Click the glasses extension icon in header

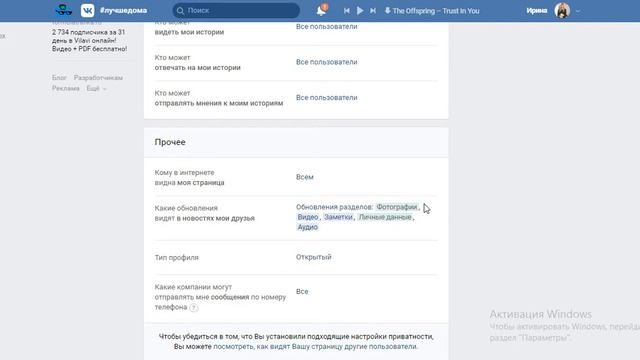(64, 10)
